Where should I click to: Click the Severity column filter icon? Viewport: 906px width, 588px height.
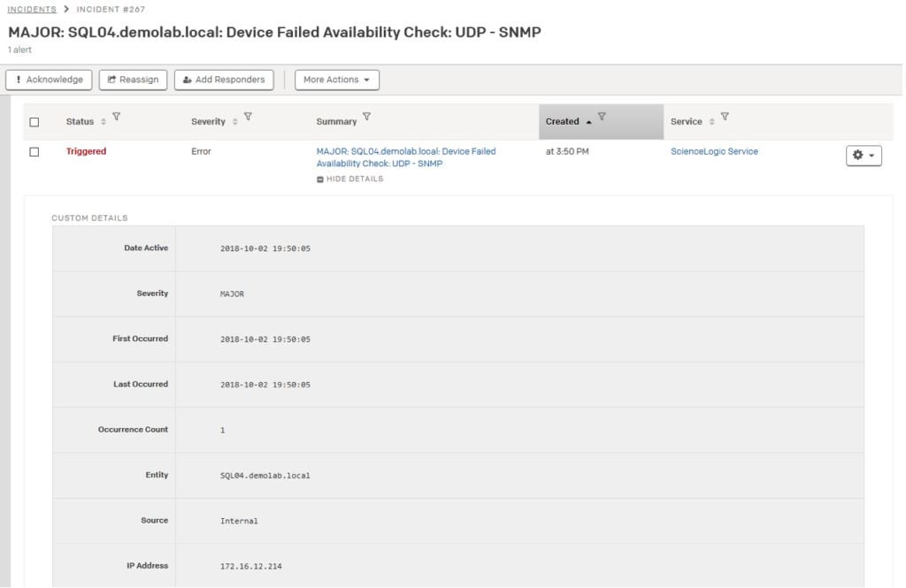(x=248, y=118)
